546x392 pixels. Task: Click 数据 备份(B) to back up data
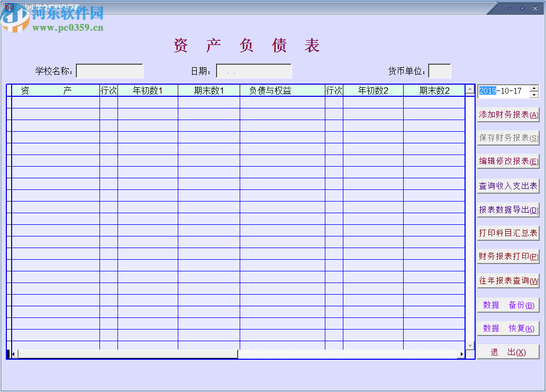[x=508, y=305]
